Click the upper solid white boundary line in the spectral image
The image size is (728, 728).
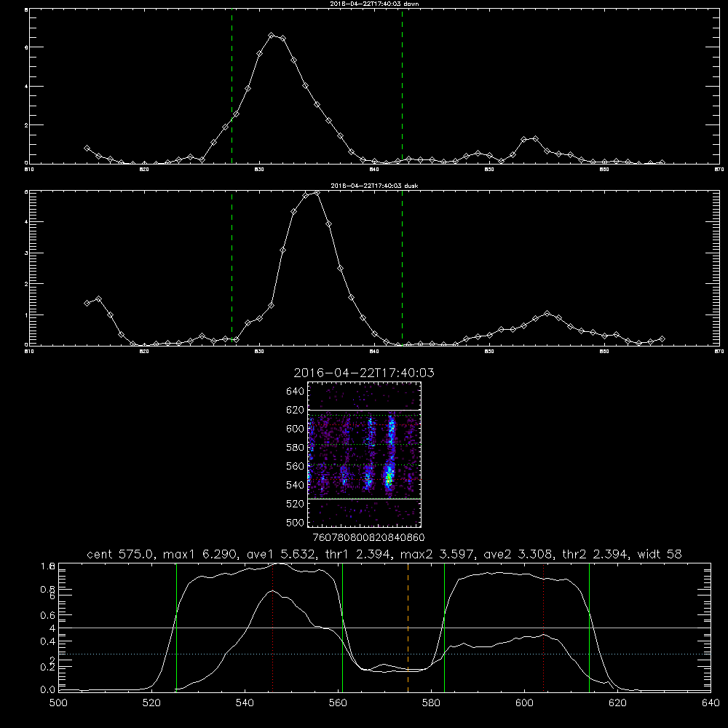[365, 411]
